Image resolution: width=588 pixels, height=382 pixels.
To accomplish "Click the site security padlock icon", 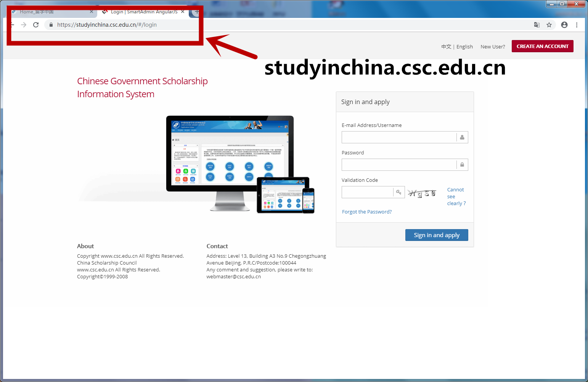I will 50,24.
